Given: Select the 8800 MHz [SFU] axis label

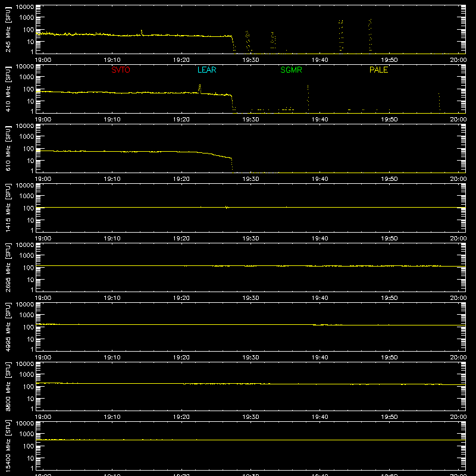Looking at the screenshot, I should (x=8, y=387).
